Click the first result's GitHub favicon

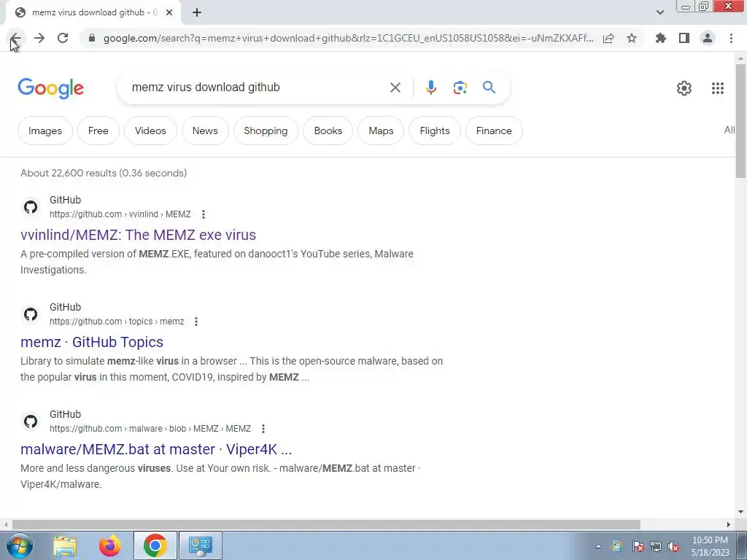pos(31,207)
